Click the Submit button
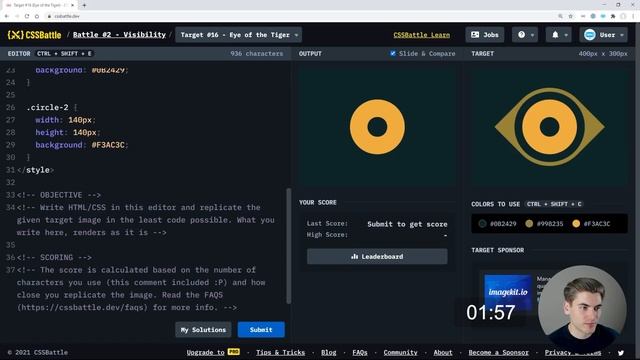The height and width of the screenshot is (360, 640). [261, 330]
